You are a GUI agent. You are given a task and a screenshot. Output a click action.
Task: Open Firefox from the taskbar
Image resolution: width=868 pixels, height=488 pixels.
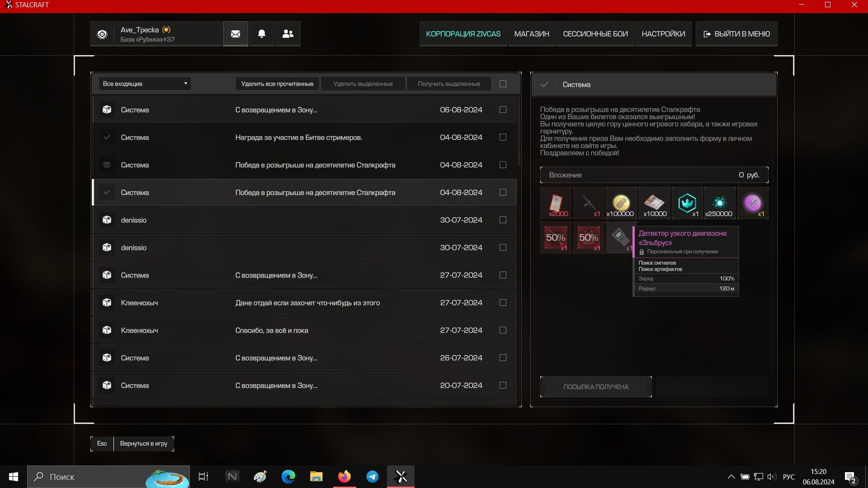pos(344,477)
